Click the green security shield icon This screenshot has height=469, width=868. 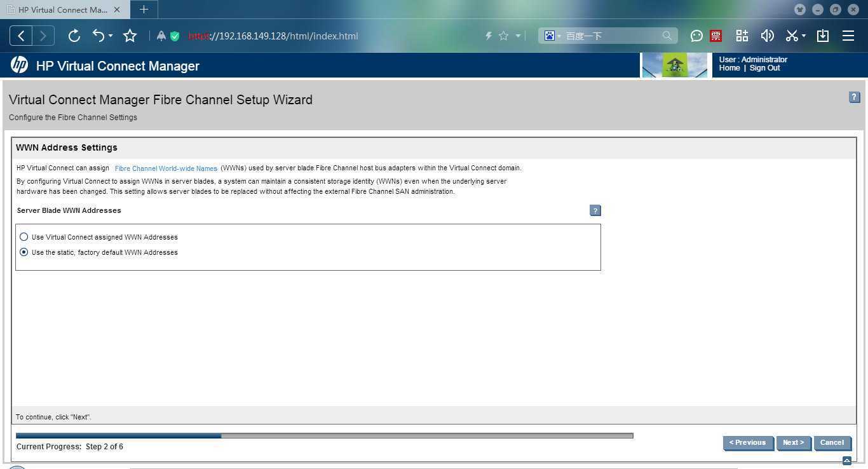pos(175,36)
